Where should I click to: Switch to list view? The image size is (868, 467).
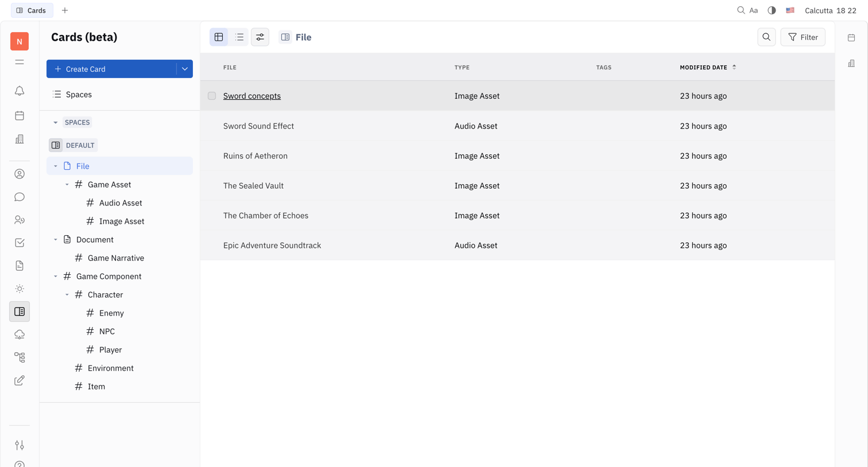point(239,37)
